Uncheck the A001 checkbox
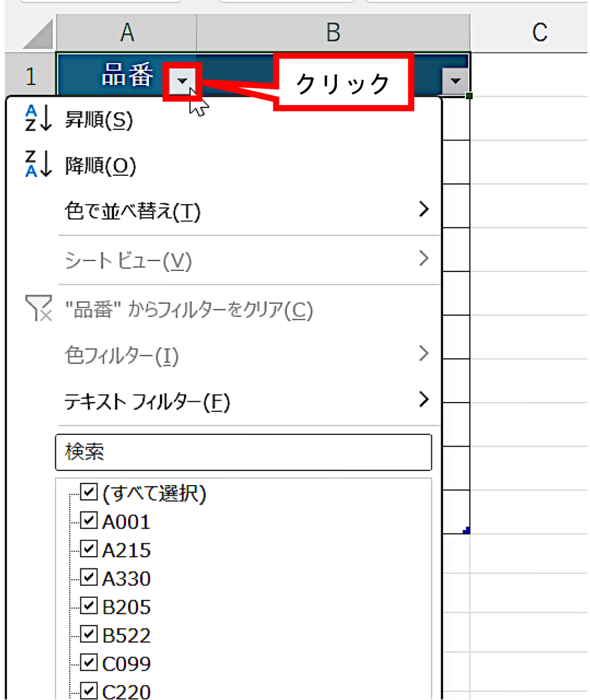Image resolution: width=590 pixels, height=700 pixels. [x=89, y=520]
